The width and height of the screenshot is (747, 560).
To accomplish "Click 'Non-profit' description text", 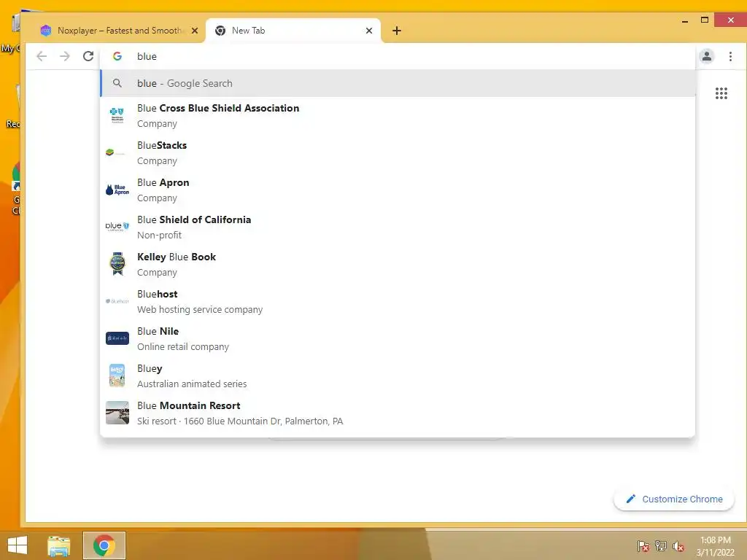I will (x=159, y=236).
